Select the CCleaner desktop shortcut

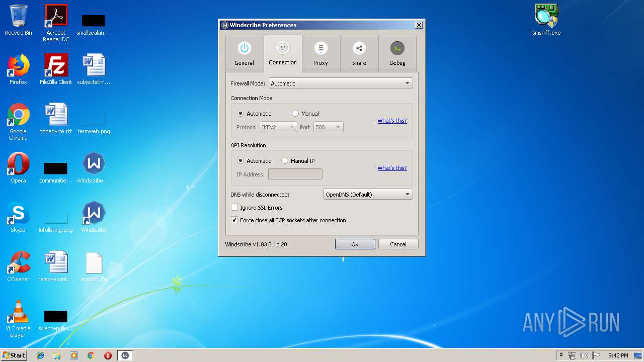coord(18,266)
